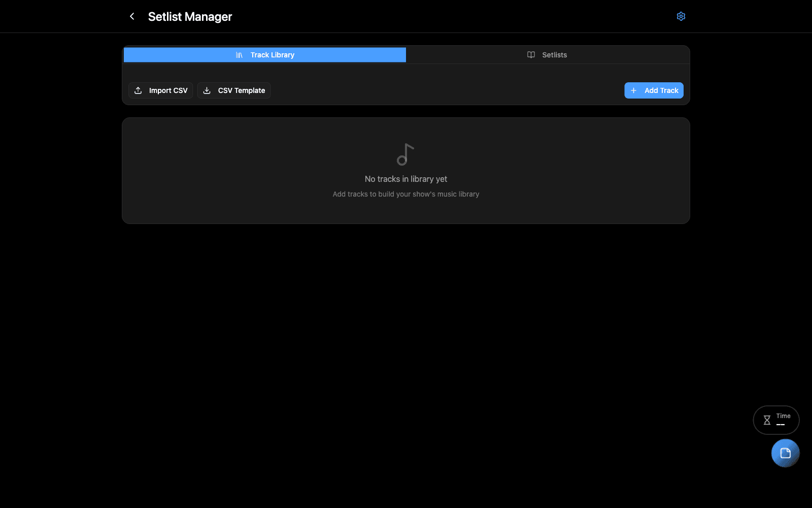Click the music note empty-state icon
Screen dimensions: 812x508
point(405,154)
